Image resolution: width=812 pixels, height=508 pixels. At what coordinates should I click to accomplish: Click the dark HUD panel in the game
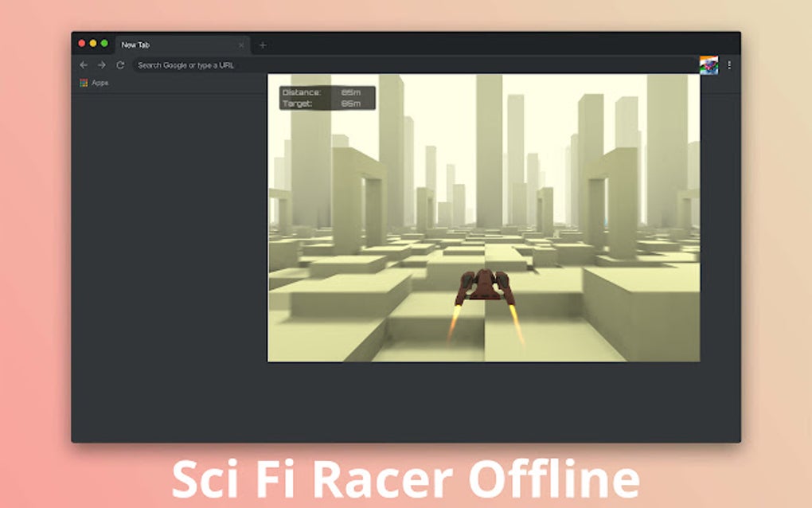pyautogui.click(x=326, y=97)
